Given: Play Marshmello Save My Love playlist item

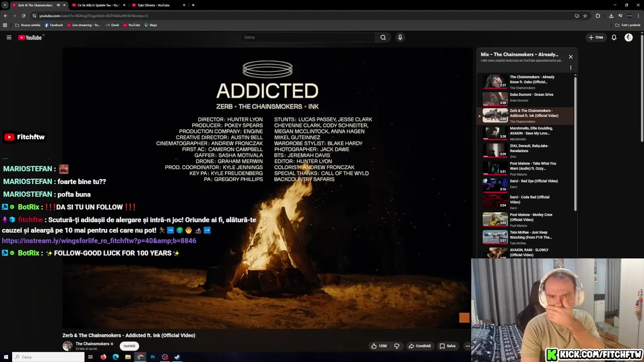Looking at the screenshot, I should [x=526, y=133].
